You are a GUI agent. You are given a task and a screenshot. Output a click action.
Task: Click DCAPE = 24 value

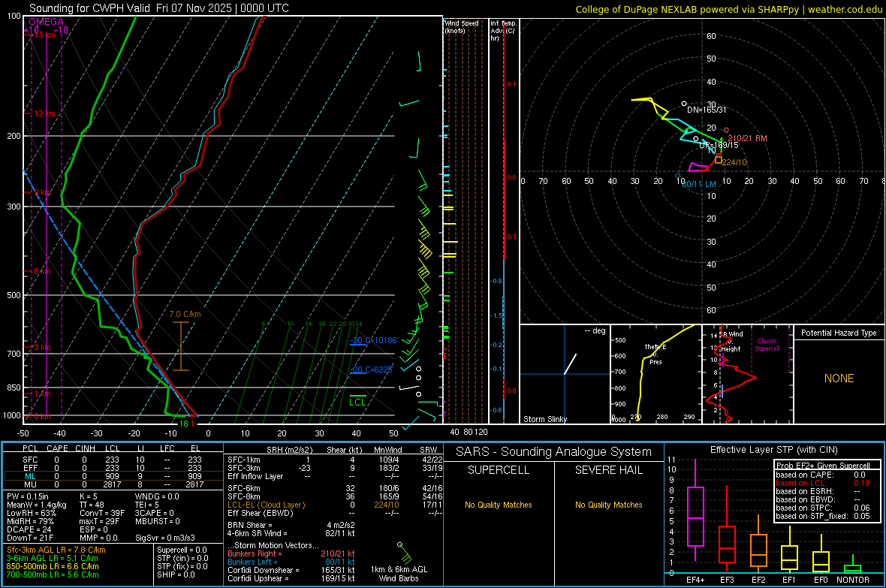[29, 529]
